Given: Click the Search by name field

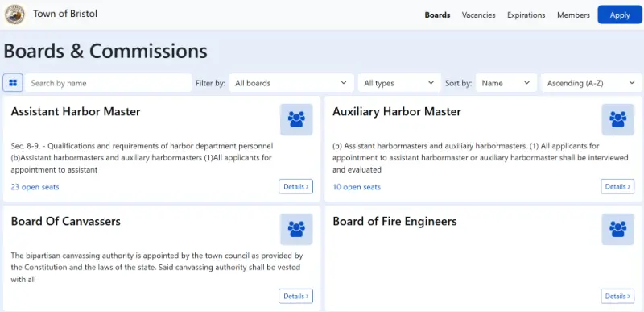Looking at the screenshot, I should [x=108, y=83].
